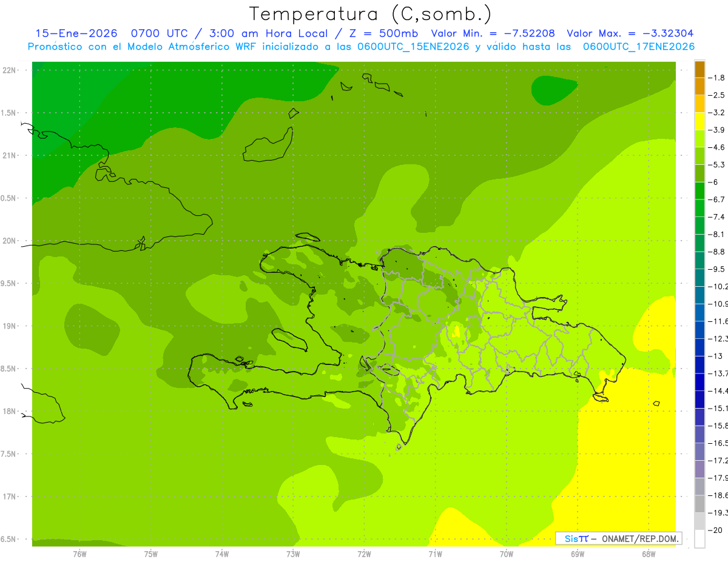The width and height of the screenshot is (728, 562).
Task: Click the "17N" latitude axis label
Action: coord(10,497)
